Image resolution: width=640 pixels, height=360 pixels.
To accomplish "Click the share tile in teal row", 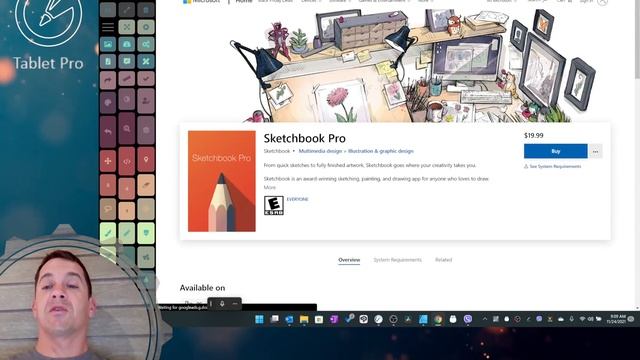I will pos(146,44).
